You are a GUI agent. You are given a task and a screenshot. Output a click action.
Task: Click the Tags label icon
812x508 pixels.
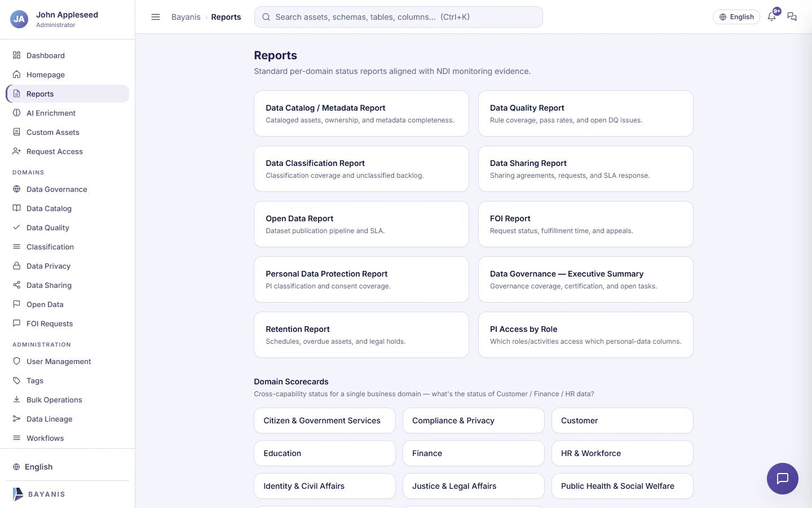(16, 380)
